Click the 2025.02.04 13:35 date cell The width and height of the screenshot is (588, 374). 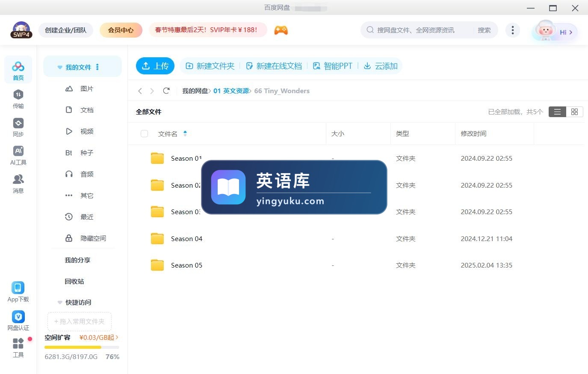pyautogui.click(x=486, y=265)
